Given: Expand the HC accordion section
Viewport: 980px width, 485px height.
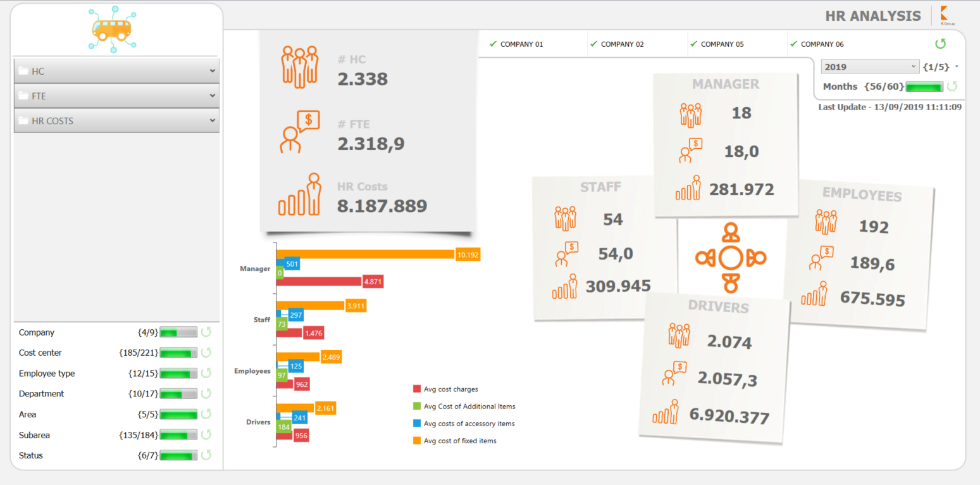Looking at the screenshot, I should [x=116, y=72].
